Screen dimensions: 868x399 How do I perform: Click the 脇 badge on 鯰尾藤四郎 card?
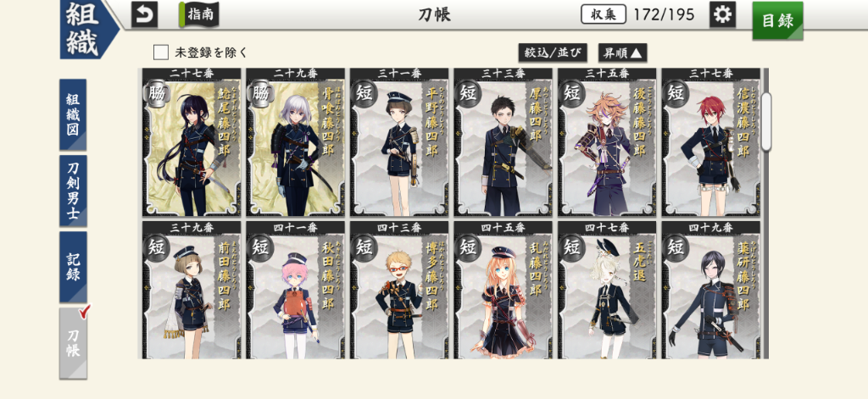tap(157, 93)
